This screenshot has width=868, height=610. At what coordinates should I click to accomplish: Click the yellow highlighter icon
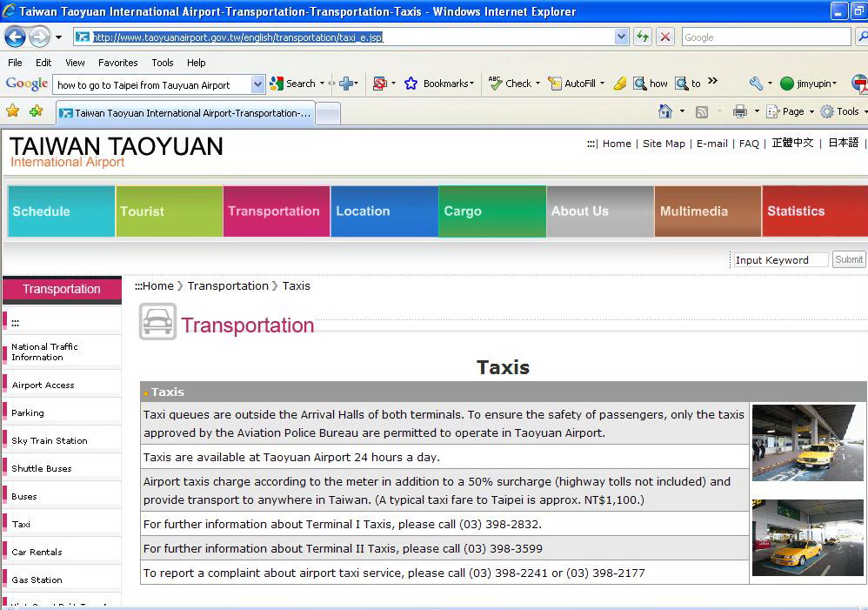click(620, 84)
